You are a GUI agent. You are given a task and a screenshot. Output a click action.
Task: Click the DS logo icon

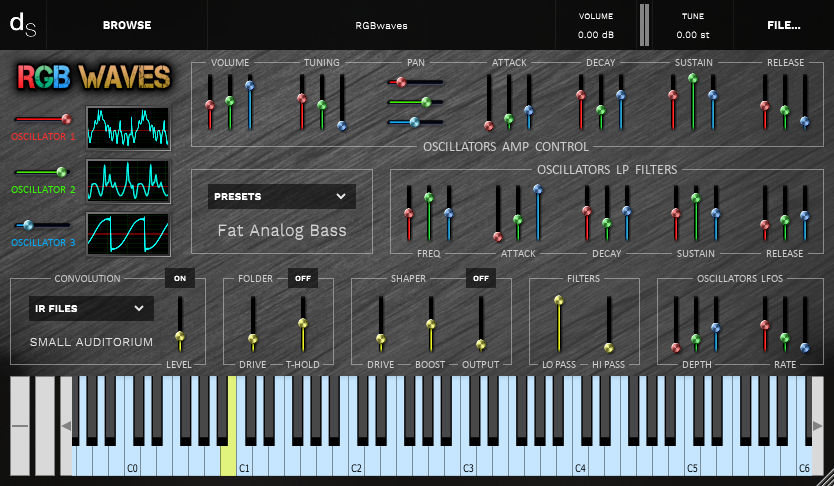tap(23, 24)
